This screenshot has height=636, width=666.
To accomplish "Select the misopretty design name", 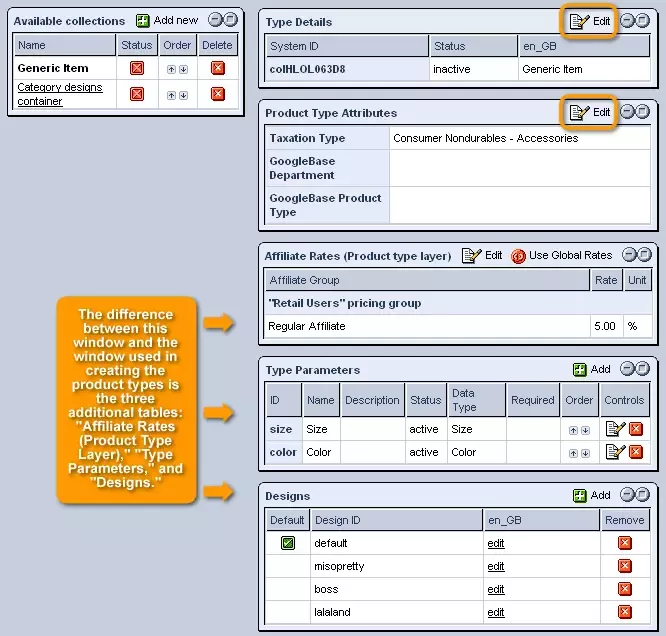I will [339, 566].
